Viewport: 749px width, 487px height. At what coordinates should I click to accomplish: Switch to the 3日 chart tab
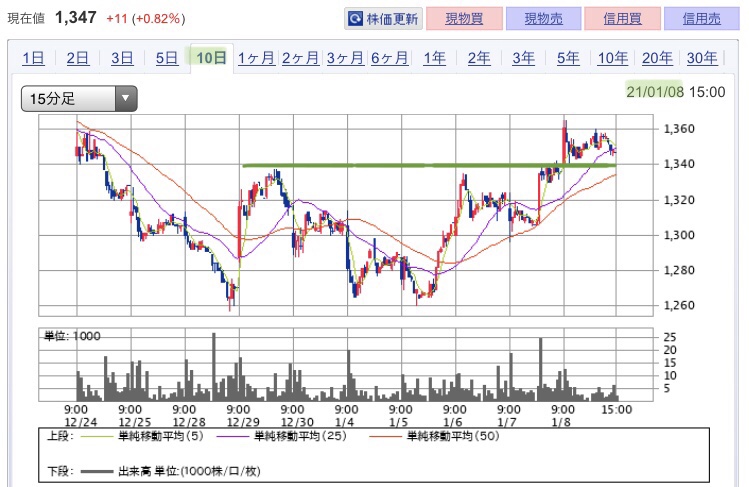(122, 58)
